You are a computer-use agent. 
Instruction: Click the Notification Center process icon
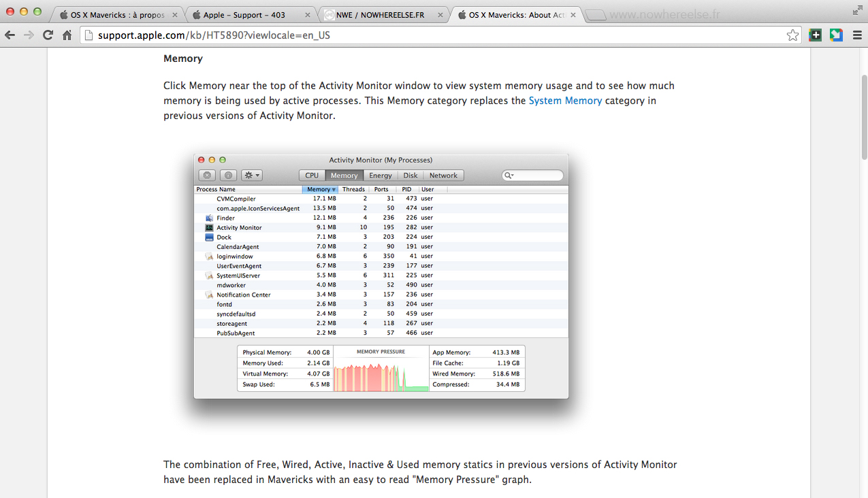point(209,295)
